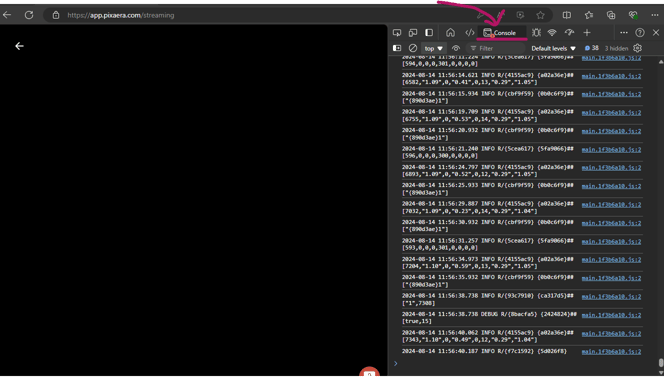The width and height of the screenshot is (664, 392).
Task: Open the DevTools Welcome home tab
Action: (x=451, y=33)
